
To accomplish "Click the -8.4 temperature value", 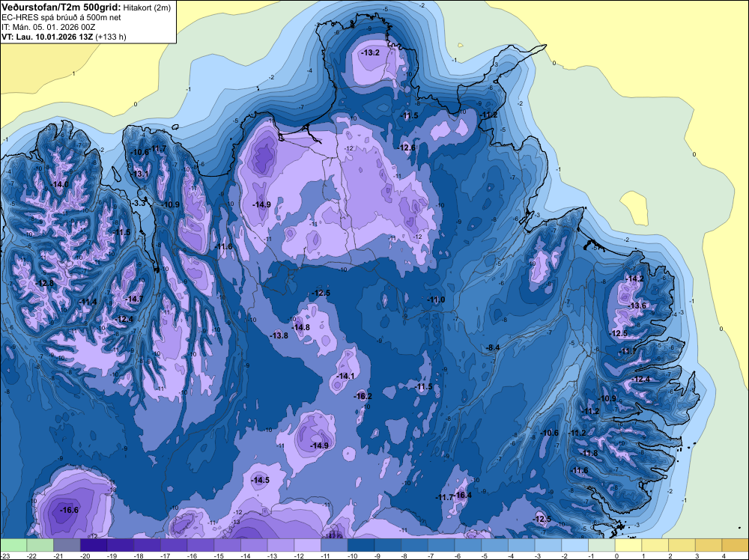I will 493,347.
